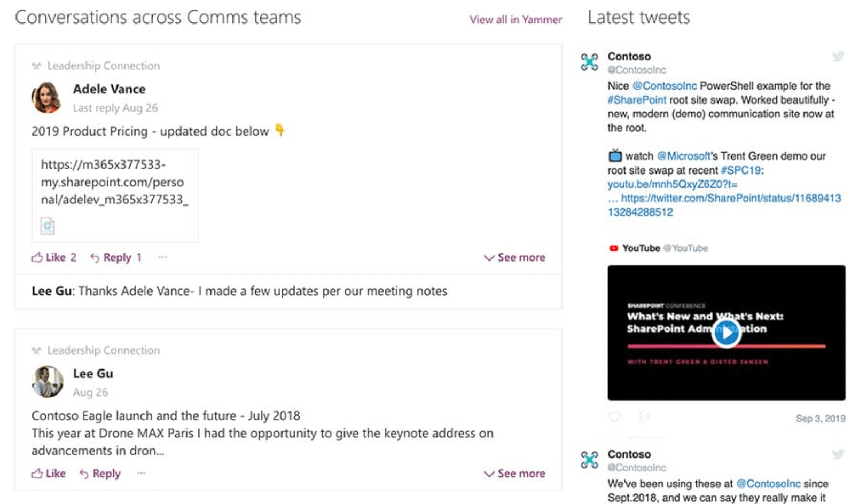Open more options on Lee Gu's post
The width and height of the screenshot is (859, 504).
coord(141,473)
